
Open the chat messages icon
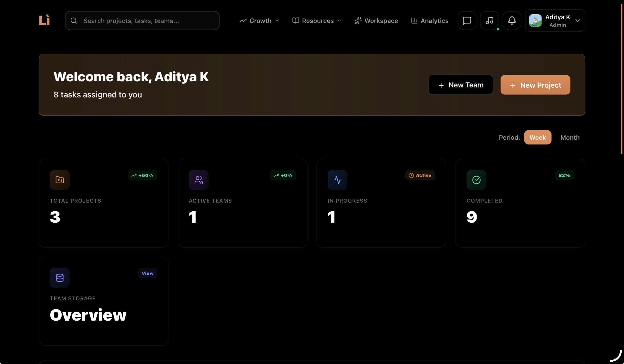pos(466,20)
